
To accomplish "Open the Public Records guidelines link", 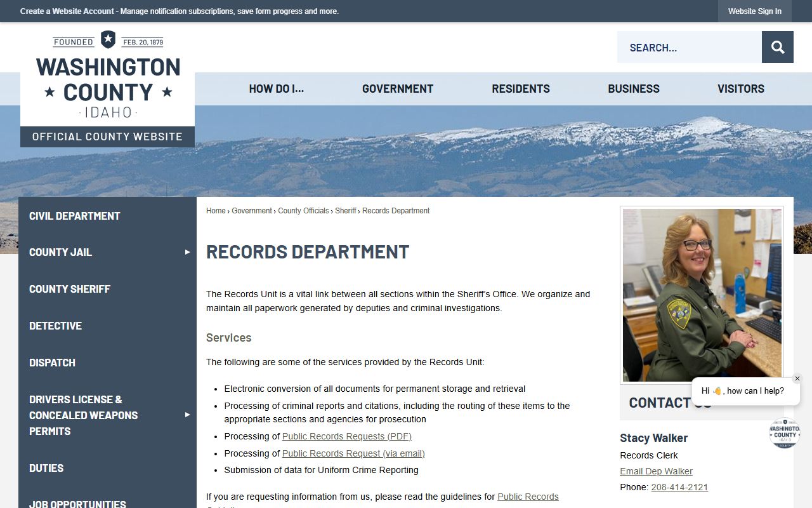I will coord(528,497).
